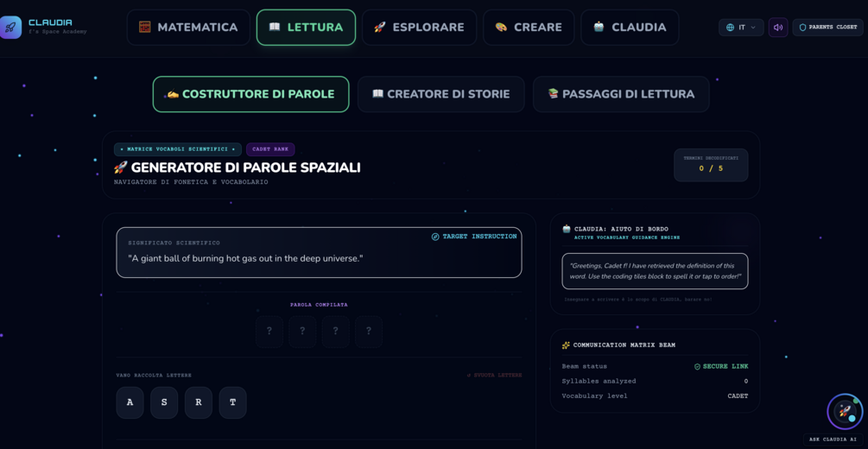Open Passaggi di Lettura section
The width and height of the screenshot is (868, 449).
pyautogui.click(x=621, y=94)
